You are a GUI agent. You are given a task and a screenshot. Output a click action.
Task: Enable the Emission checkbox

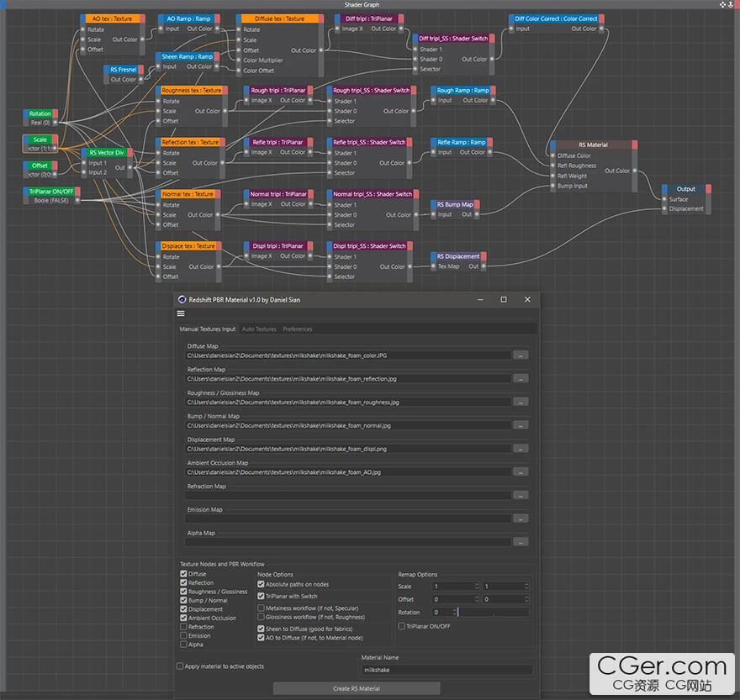[x=183, y=636]
